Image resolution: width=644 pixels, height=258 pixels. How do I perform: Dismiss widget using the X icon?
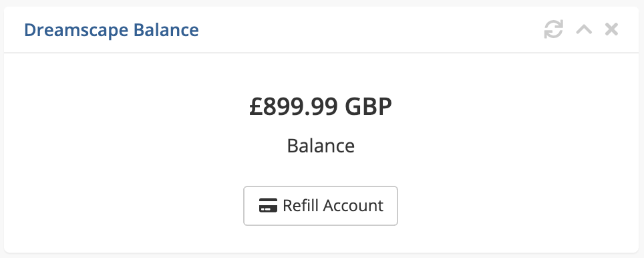click(611, 29)
